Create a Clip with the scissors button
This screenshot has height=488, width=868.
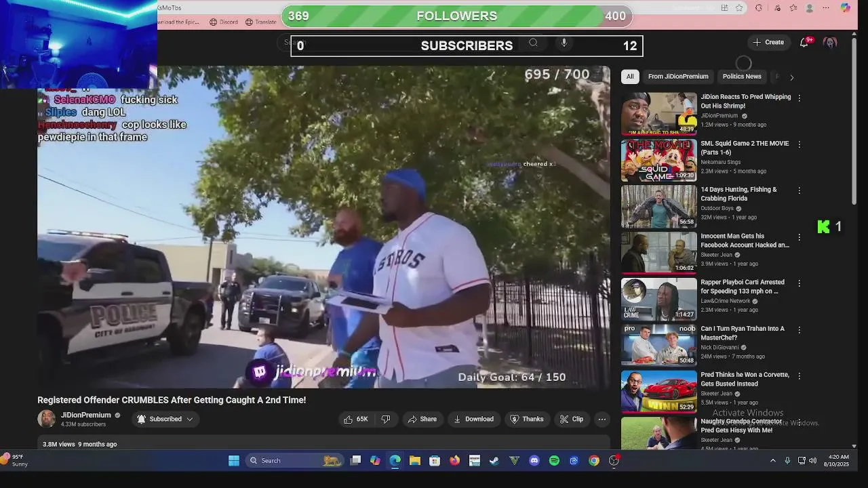pos(571,419)
